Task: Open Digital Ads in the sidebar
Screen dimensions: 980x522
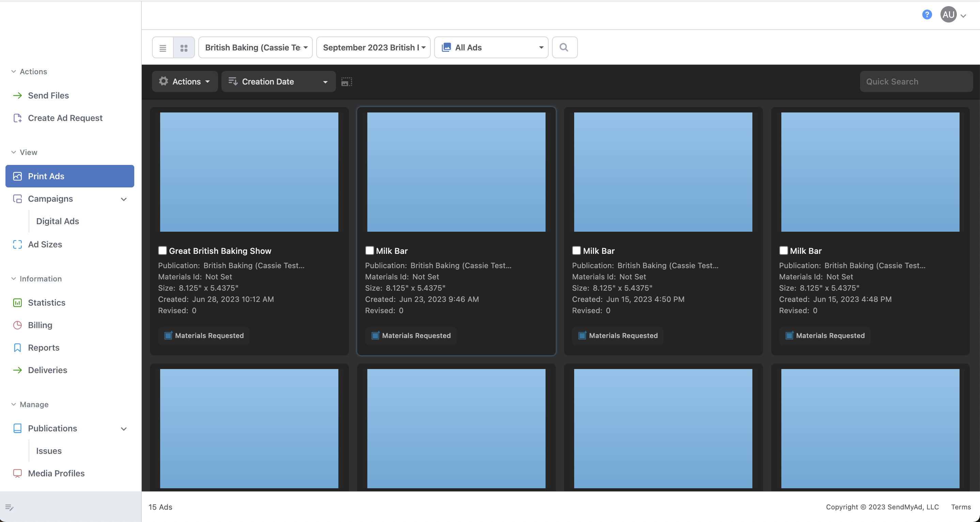Action: click(58, 221)
